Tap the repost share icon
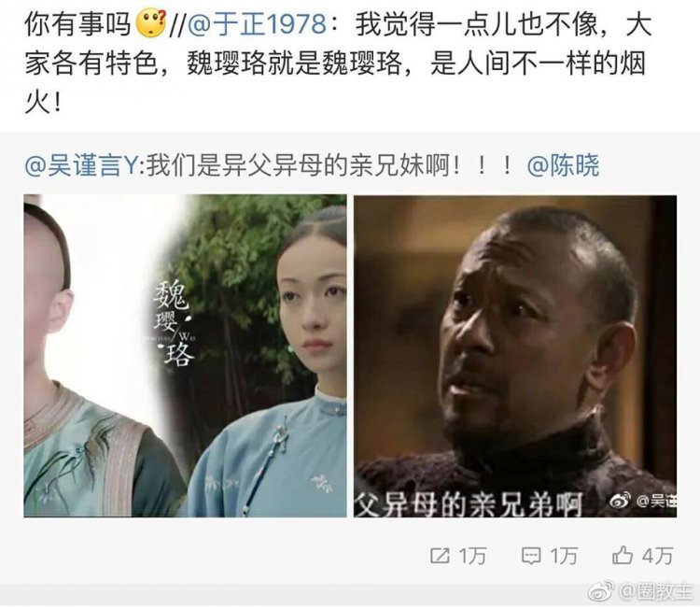This screenshot has width=700, height=609. click(440, 556)
